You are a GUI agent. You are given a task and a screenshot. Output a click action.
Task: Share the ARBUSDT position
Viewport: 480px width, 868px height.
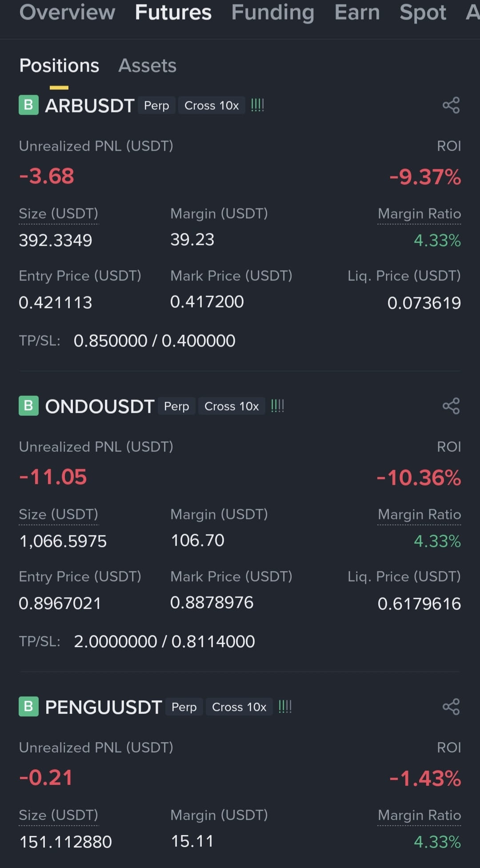(x=451, y=105)
